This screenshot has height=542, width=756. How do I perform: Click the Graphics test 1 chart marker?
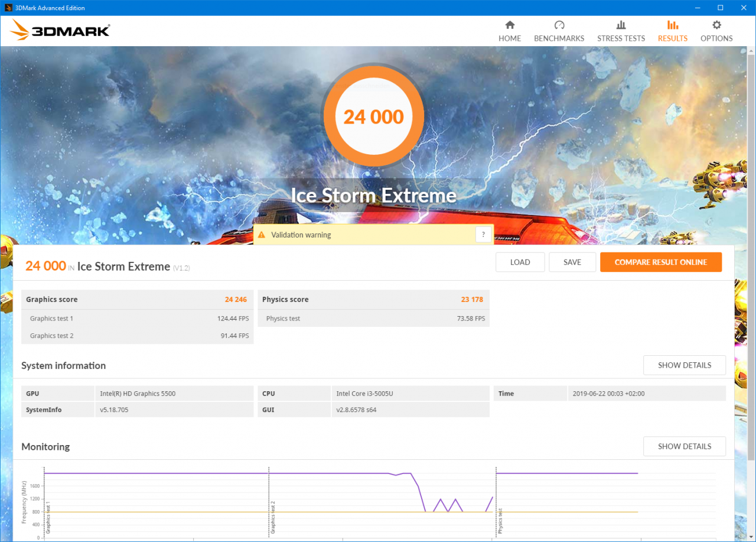(48, 518)
